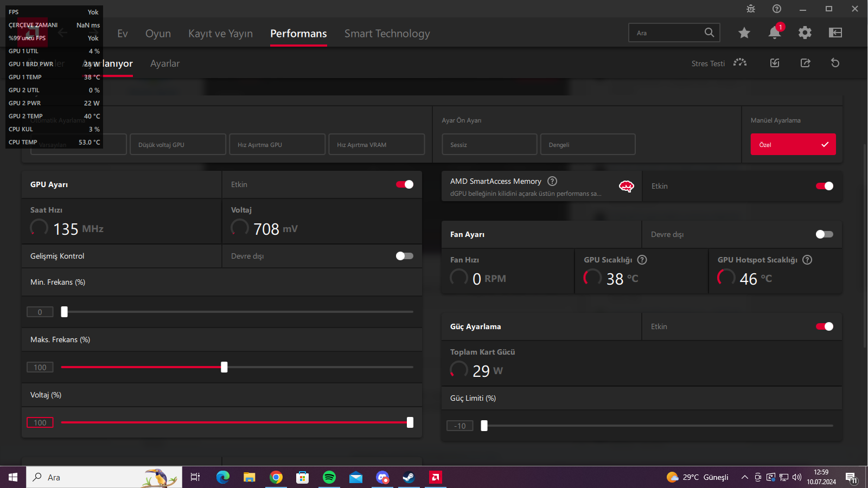Switch to the Oyun tab
868x488 pixels.
158,34
